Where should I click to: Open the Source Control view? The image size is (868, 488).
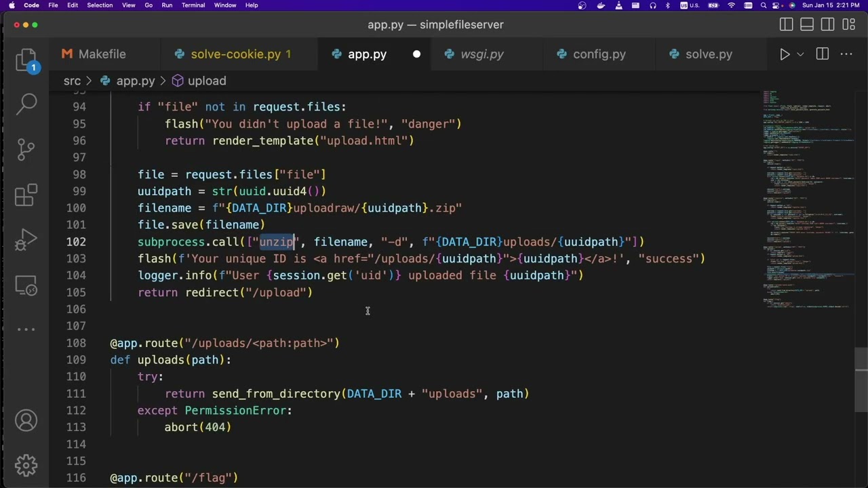coord(26,149)
